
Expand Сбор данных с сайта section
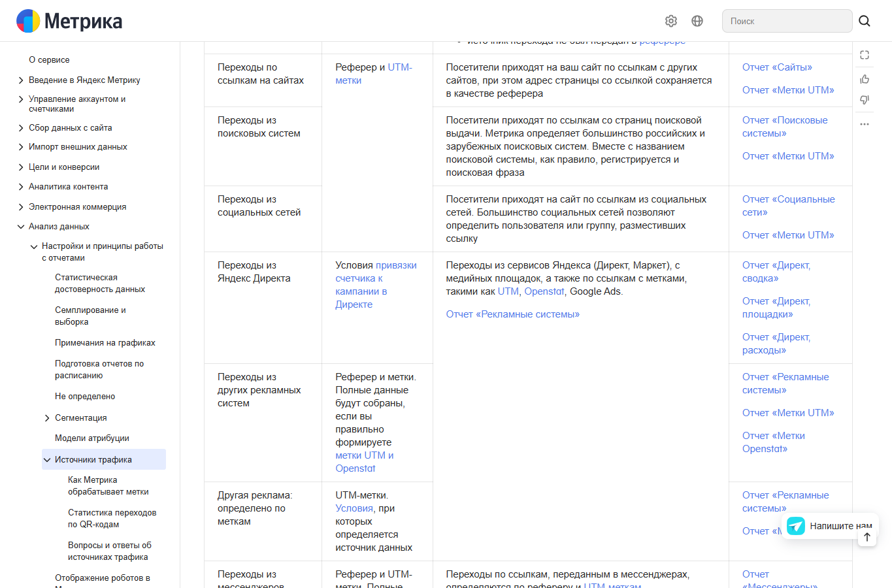21,128
